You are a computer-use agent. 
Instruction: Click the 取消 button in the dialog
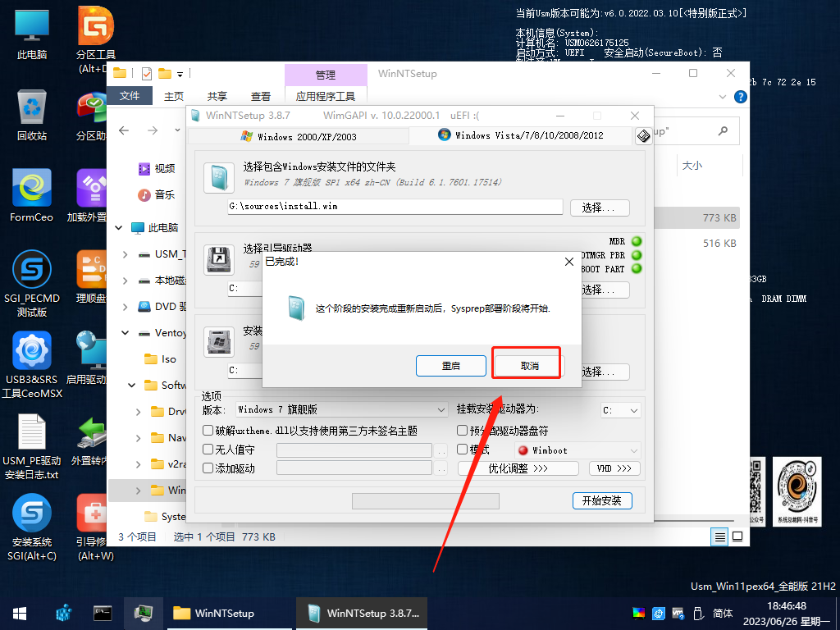point(529,366)
